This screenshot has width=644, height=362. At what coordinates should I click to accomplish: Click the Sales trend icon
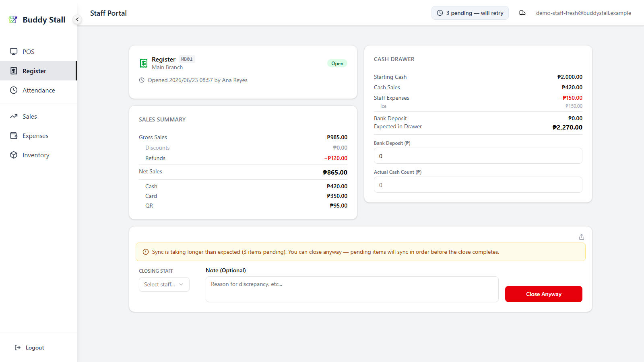14,116
